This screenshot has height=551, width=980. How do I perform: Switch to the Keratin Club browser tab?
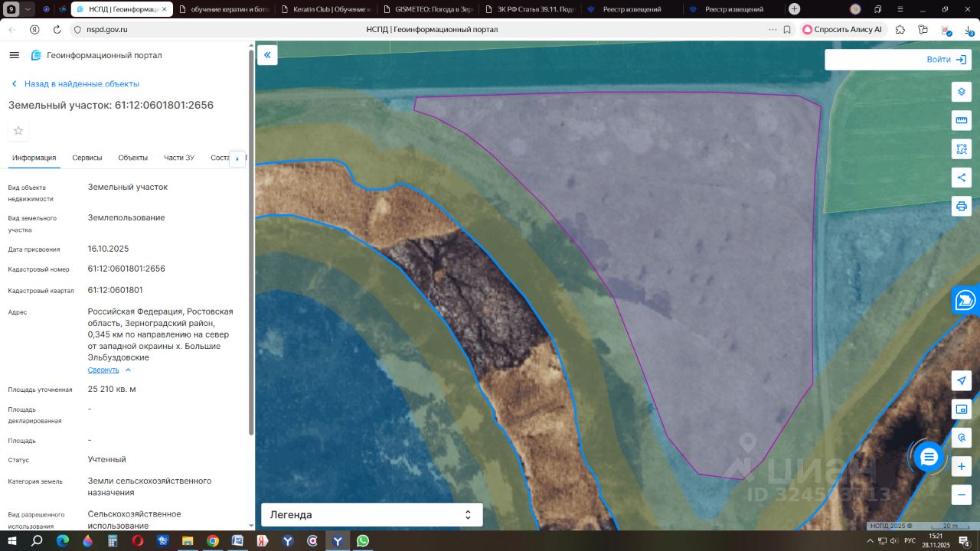(x=325, y=9)
